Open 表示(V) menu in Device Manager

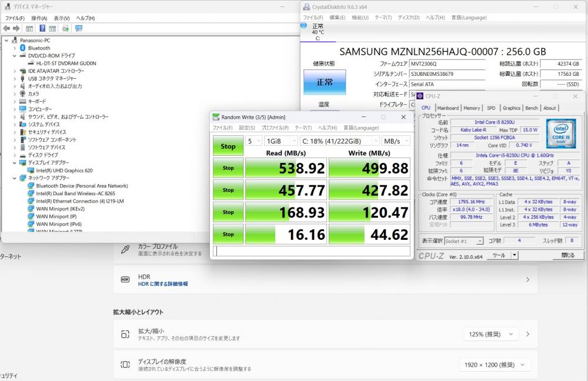pyautogui.click(x=62, y=18)
